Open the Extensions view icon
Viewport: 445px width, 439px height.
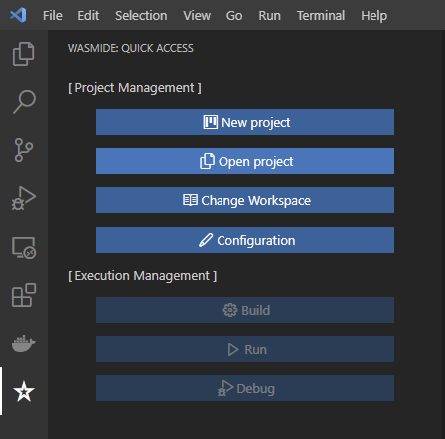click(x=24, y=295)
